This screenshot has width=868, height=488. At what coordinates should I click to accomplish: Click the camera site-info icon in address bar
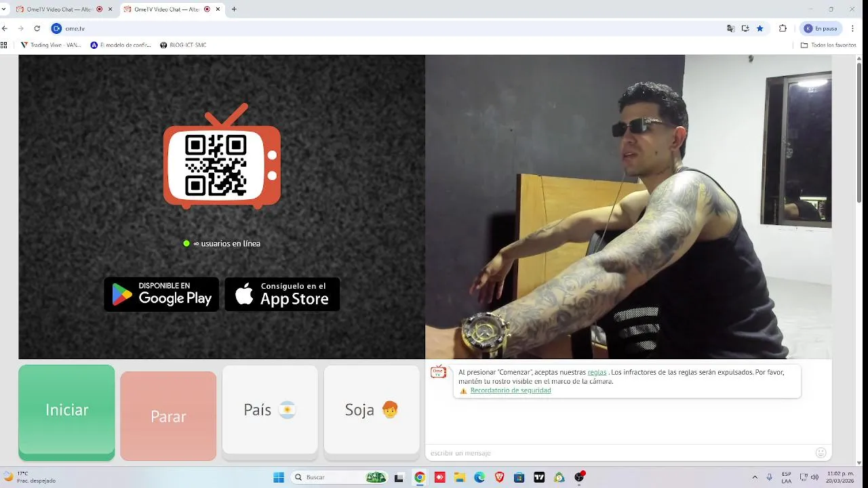(57, 28)
